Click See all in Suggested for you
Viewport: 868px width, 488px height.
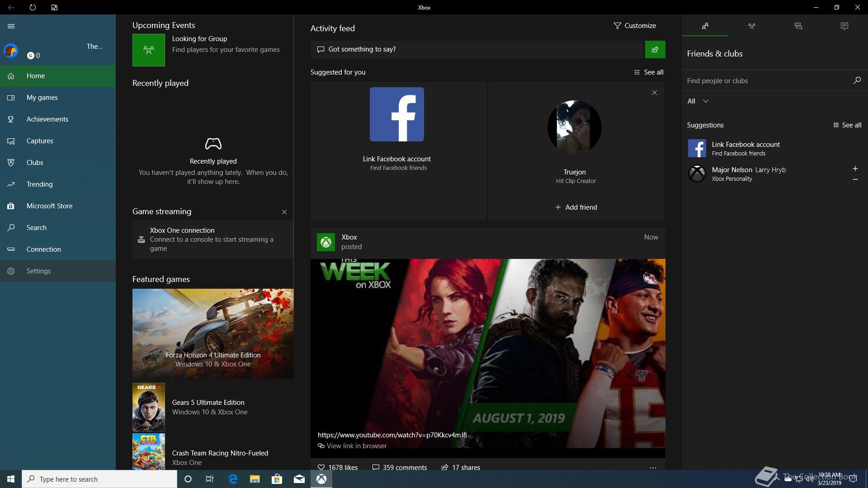[x=649, y=72]
